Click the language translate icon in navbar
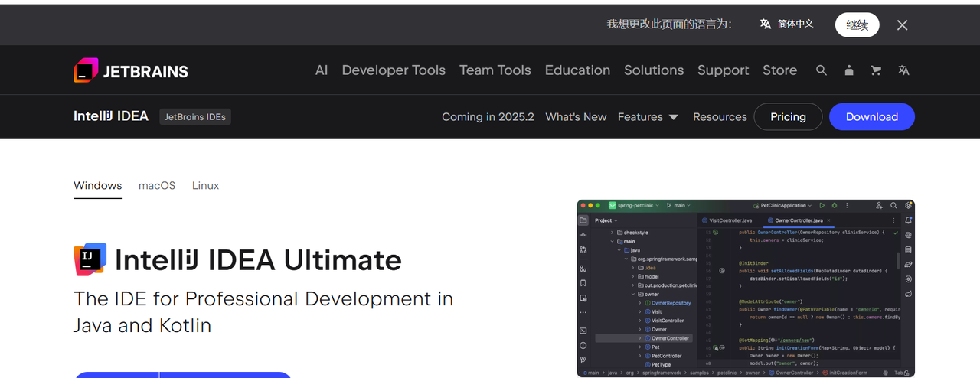980x378 pixels. click(x=903, y=70)
